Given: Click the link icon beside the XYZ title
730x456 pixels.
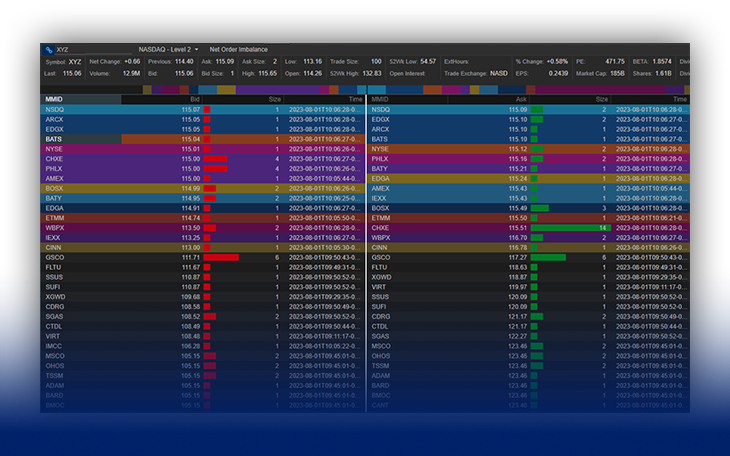Looking at the screenshot, I should click(48, 48).
